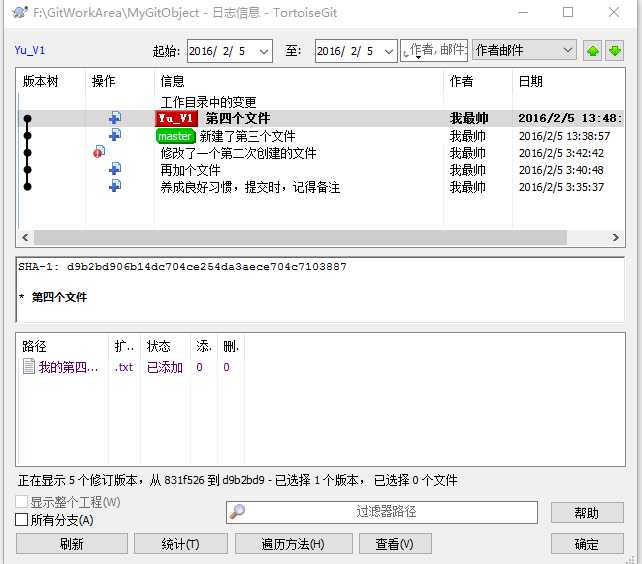
Task: Click the 遍历方法(H) button
Action: tap(293, 544)
